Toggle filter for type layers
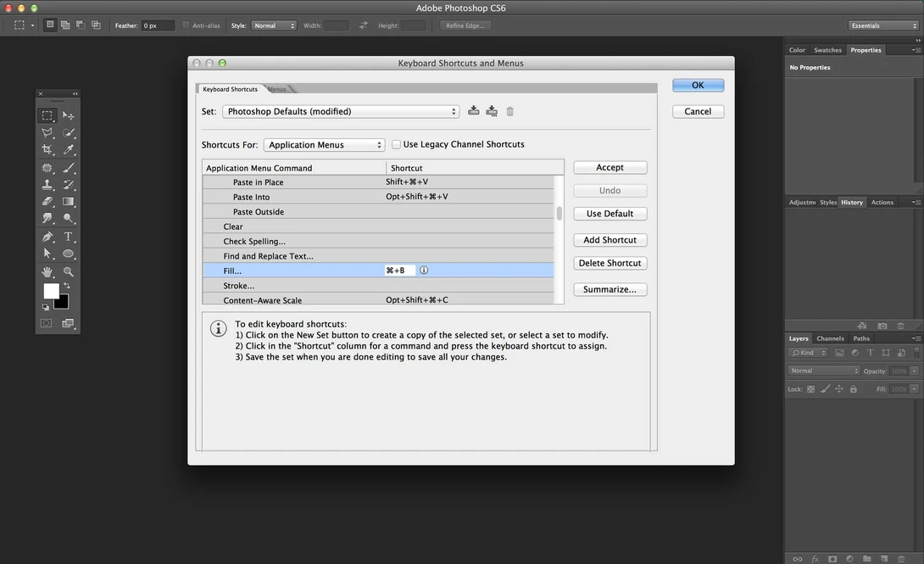This screenshot has width=924, height=564. 871,353
